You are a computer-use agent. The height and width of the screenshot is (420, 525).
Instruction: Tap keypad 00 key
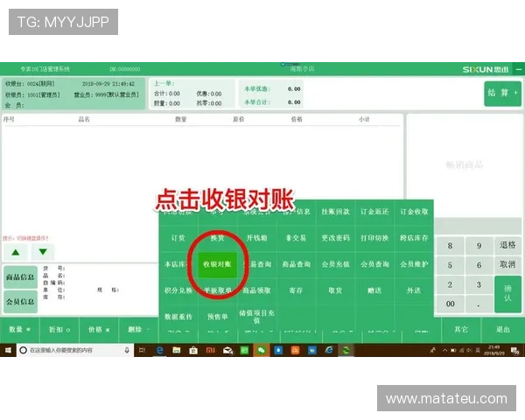450,304
